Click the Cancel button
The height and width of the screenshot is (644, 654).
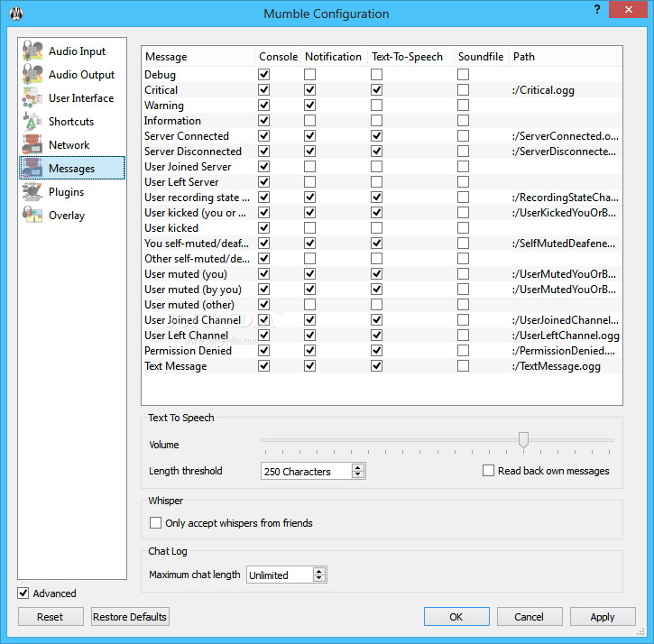coord(530,616)
